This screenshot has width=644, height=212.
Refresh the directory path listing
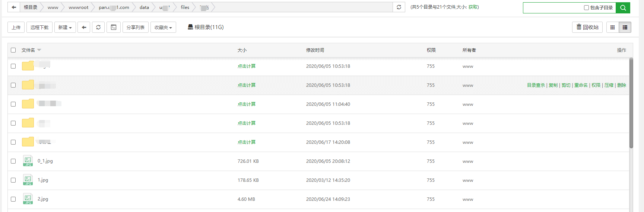399,7
